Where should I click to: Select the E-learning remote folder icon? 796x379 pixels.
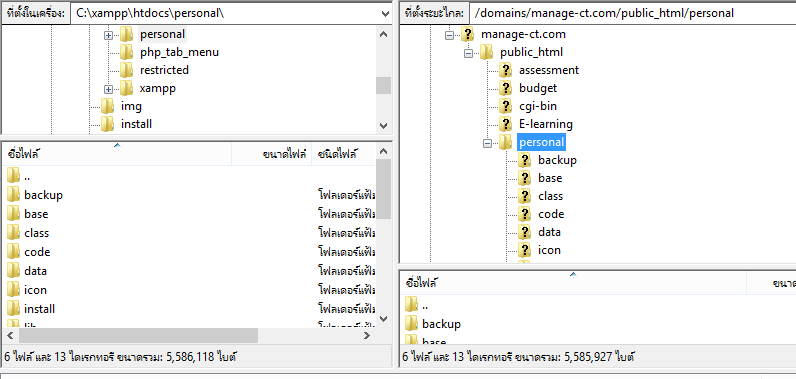click(x=505, y=124)
